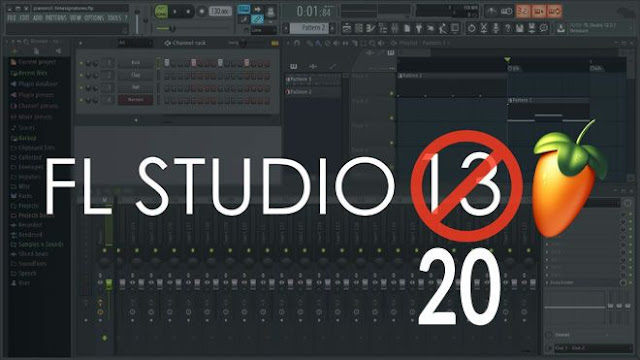Click the 130 tempo field
The width and height of the screenshot is (640, 360).
click(220, 11)
